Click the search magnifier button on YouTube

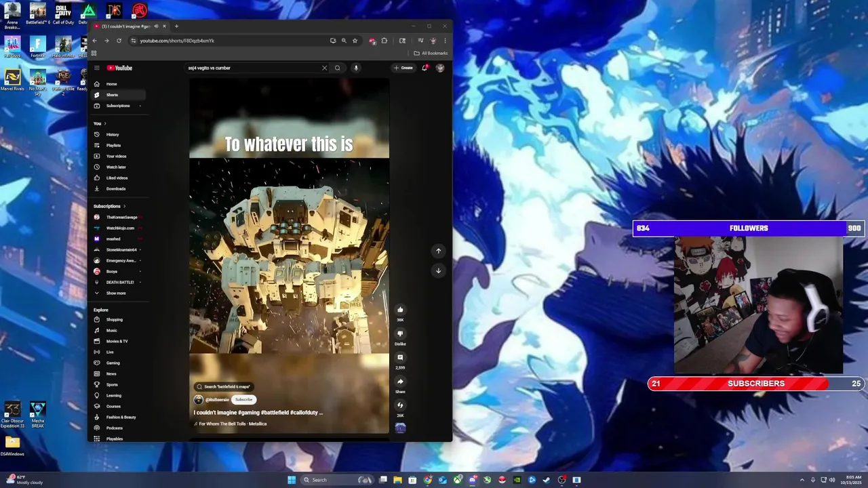point(337,68)
